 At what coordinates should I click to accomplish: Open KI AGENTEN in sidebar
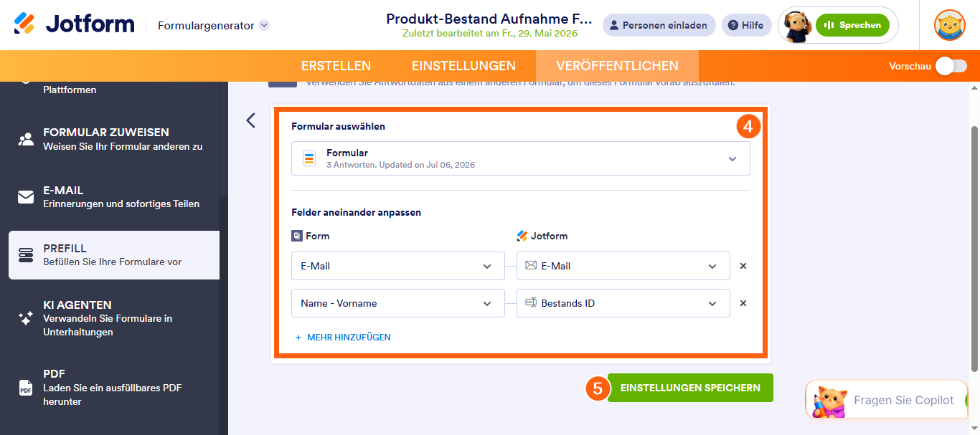click(x=114, y=318)
